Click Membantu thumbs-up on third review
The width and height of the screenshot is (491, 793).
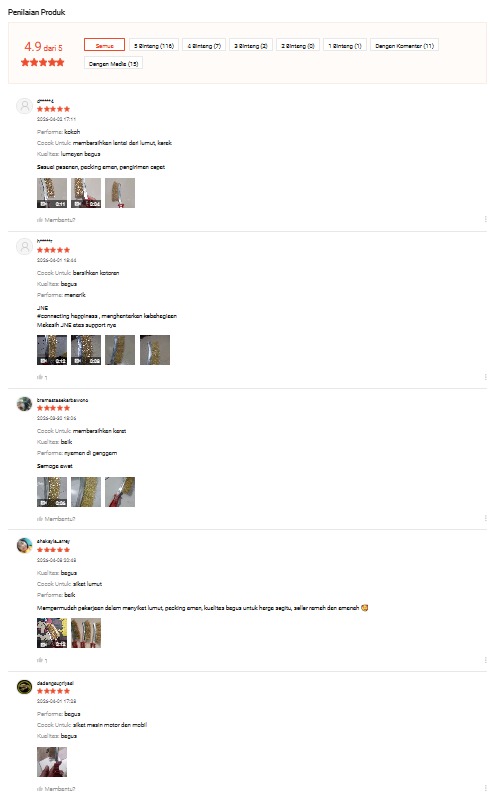click(56, 519)
